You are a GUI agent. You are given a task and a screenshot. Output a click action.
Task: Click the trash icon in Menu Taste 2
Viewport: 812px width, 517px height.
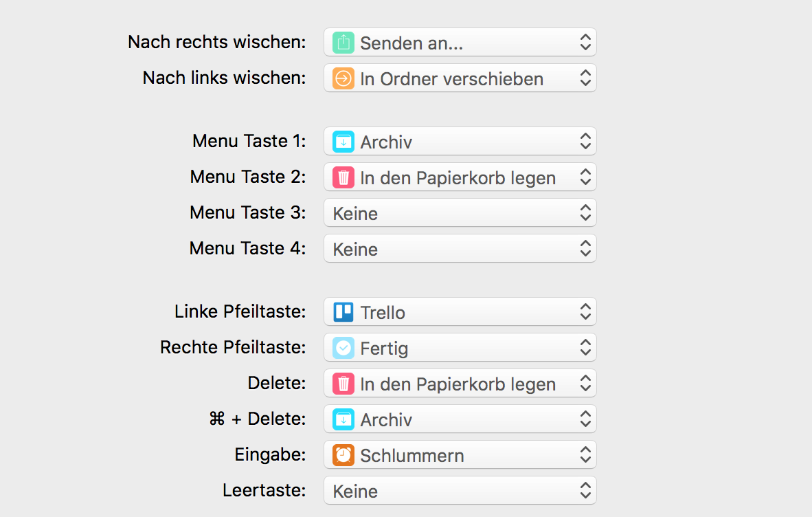pos(343,177)
